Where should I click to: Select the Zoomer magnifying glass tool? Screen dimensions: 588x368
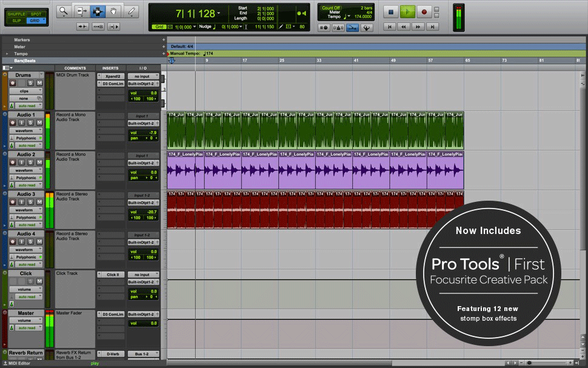(x=64, y=12)
